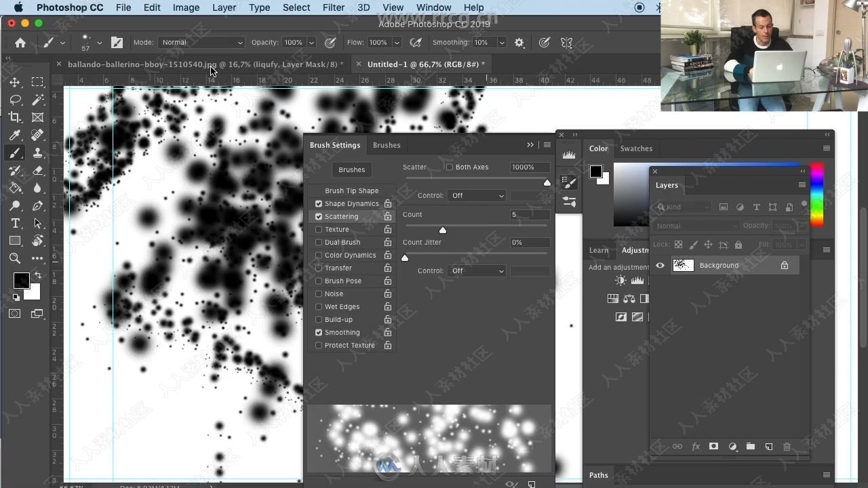Open Scatter Control dropdown
The image size is (868, 488).
pyautogui.click(x=477, y=195)
